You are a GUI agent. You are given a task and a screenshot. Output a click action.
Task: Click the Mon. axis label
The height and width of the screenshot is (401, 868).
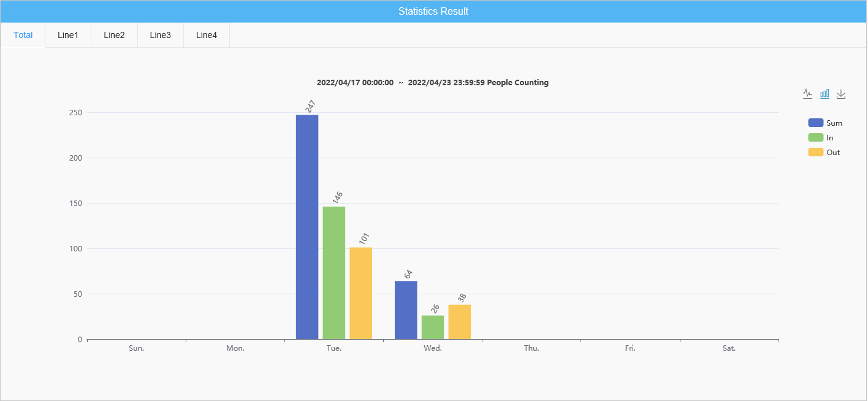235,348
